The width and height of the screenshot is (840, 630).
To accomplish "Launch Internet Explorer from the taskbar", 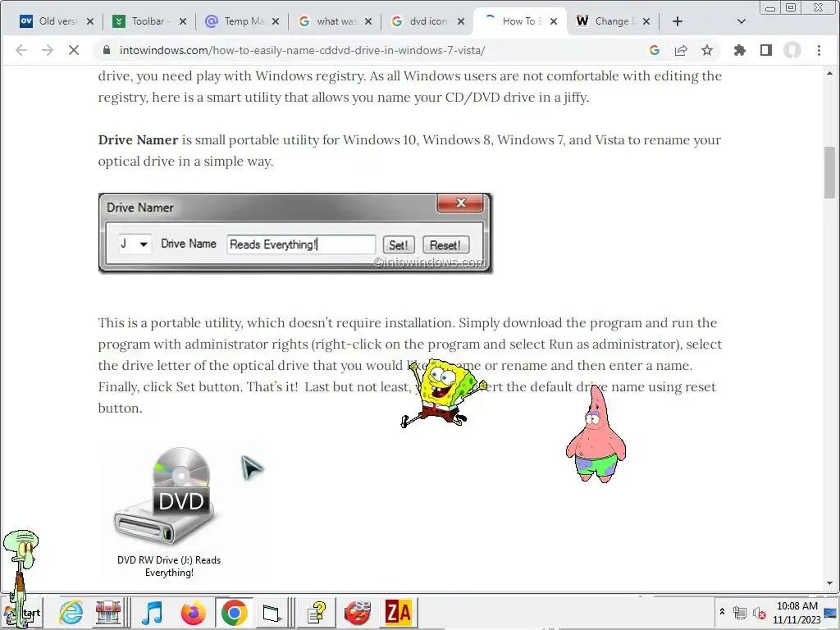I will (72, 612).
